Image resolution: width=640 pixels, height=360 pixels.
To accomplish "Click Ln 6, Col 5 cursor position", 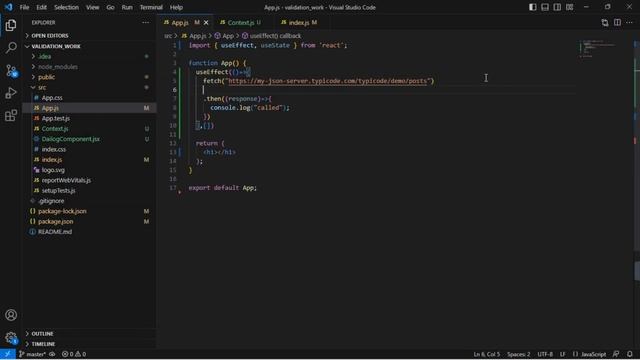I will coord(487,354).
